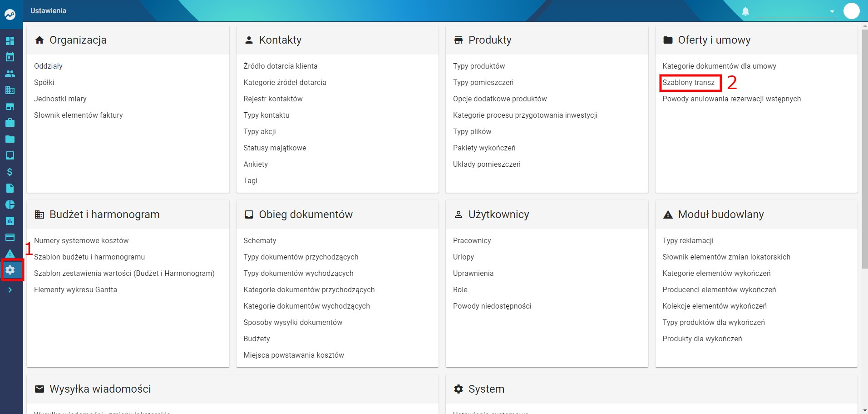Open the dashboard icon in sidebar
The height and width of the screenshot is (414, 868).
tap(10, 41)
